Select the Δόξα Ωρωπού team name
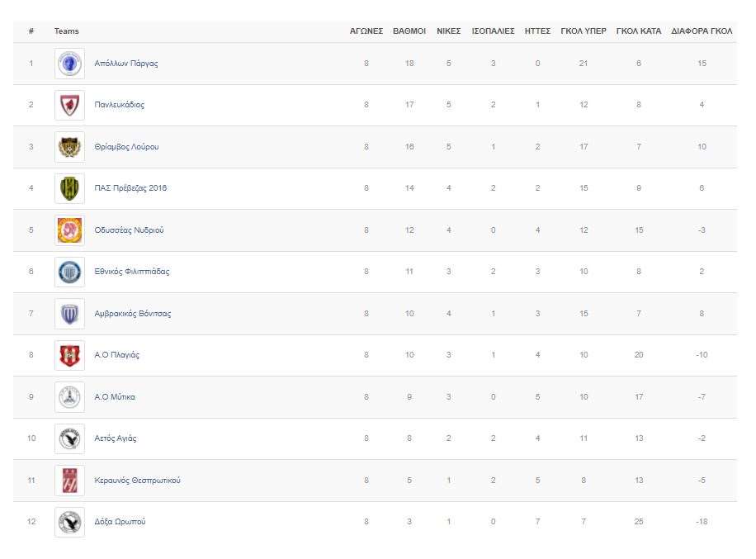This screenshot has width=756, height=559. 120,522
